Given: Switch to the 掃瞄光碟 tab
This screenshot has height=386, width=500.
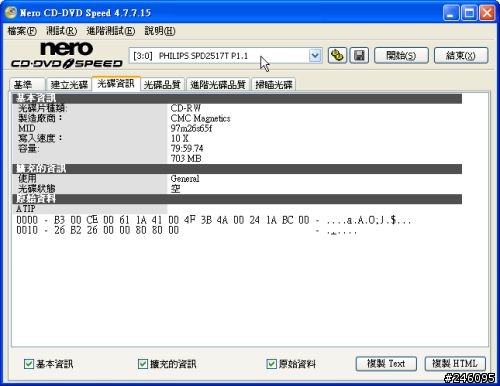Looking at the screenshot, I should pos(274,84).
